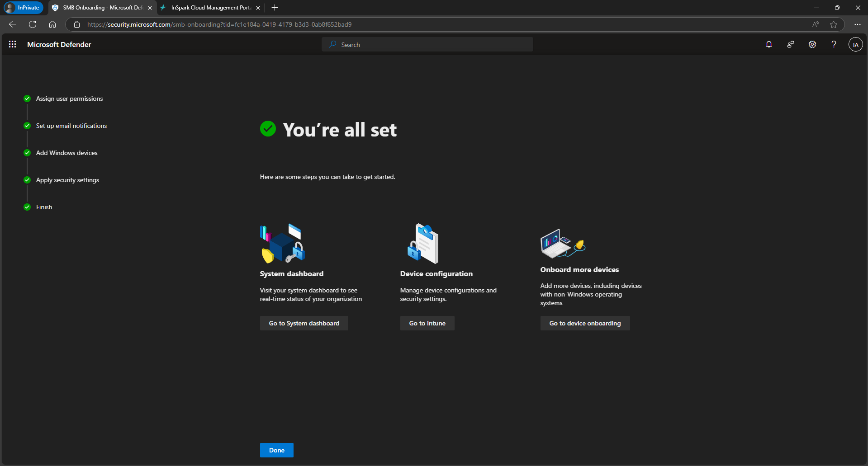Close the InSpark Cloud Management Portal tab
This screenshot has width=868, height=466.
258,8
